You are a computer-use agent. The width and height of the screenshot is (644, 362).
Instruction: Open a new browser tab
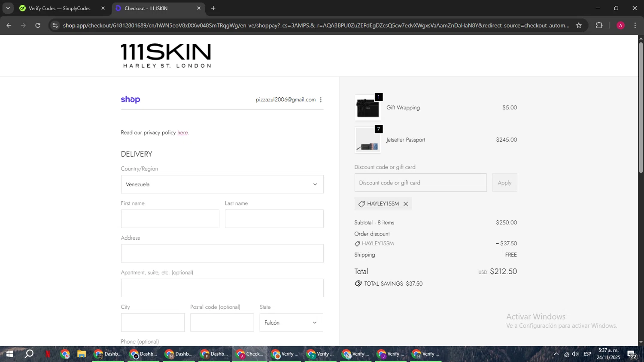213,8
